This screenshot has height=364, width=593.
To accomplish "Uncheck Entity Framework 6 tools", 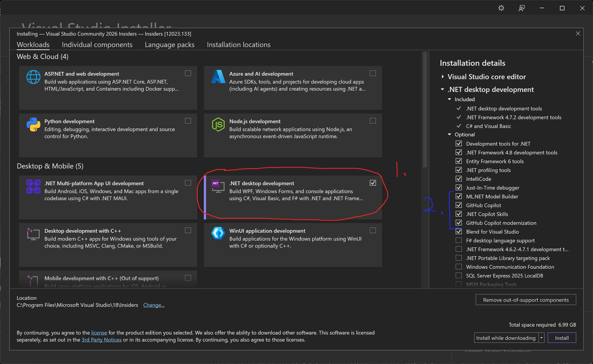I will tap(459, 161).
